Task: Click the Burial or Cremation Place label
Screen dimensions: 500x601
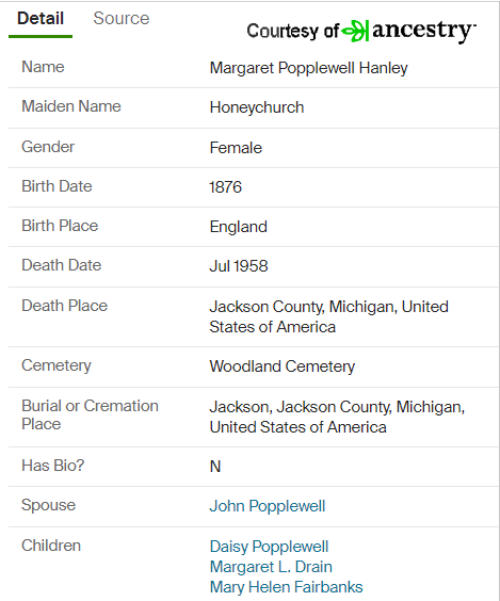Action: pyautogui.click(x=90, y=415)
